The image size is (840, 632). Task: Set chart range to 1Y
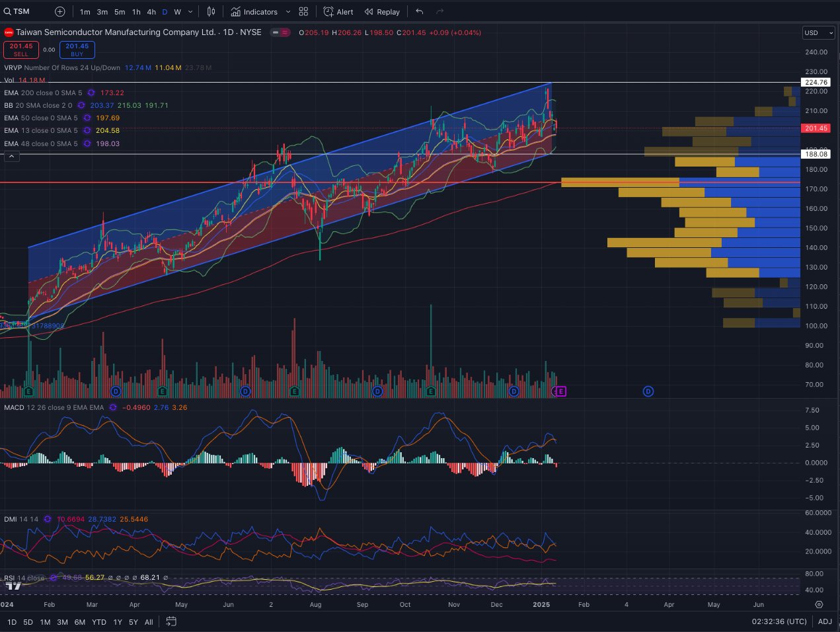(x=118, y=621)
